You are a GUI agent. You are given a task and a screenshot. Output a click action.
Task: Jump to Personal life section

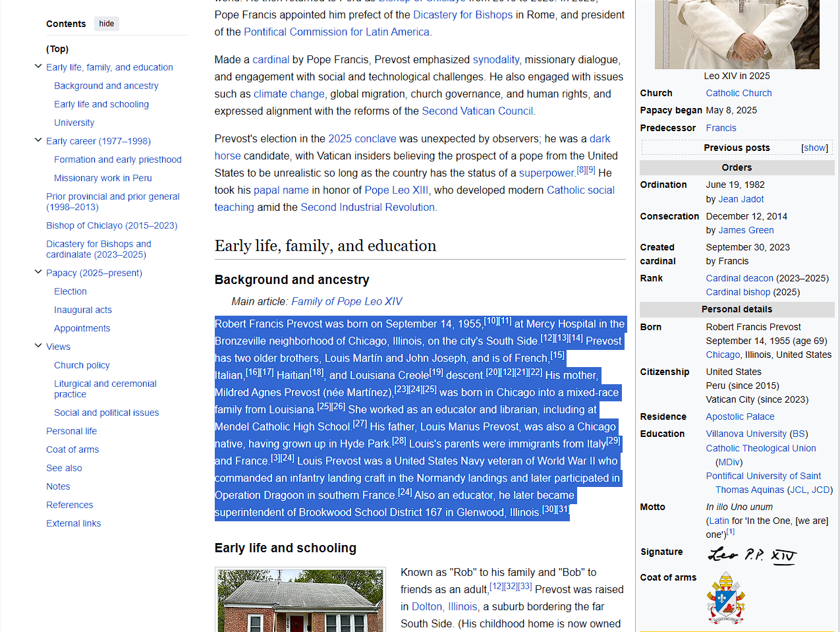tap(71, 431)
